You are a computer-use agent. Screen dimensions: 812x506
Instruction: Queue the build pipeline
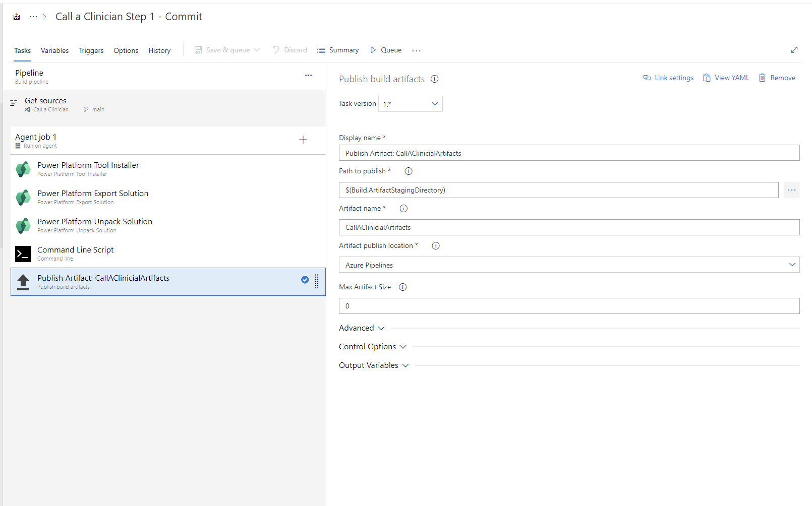point(386,50)
